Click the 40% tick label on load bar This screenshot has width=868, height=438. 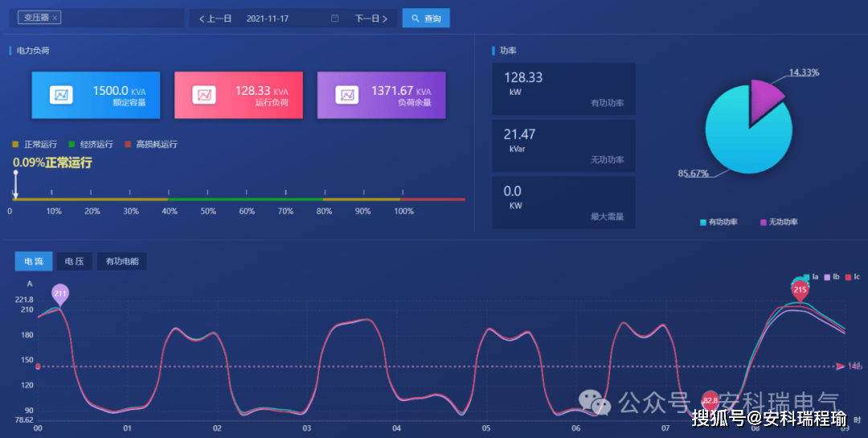[170, 211]
